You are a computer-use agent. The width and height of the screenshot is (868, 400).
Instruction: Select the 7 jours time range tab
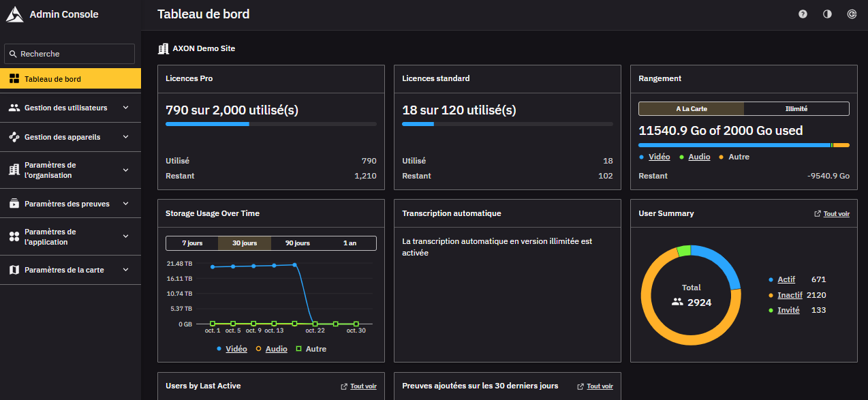pos(192,243)
